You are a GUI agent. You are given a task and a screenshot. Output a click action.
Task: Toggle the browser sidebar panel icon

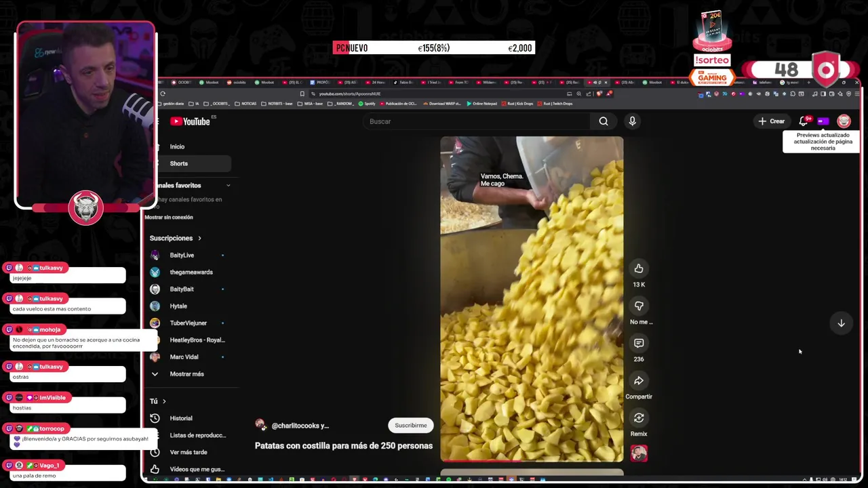823,94
